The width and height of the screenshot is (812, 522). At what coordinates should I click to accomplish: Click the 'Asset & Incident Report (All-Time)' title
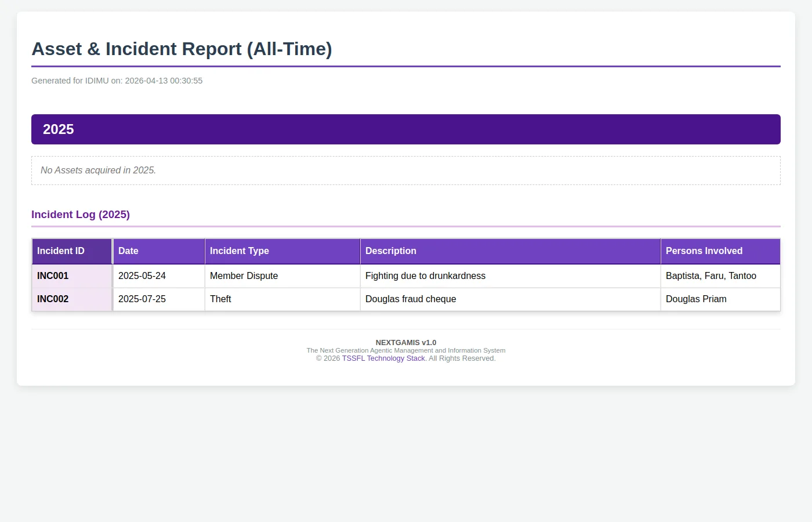point(182,49)
